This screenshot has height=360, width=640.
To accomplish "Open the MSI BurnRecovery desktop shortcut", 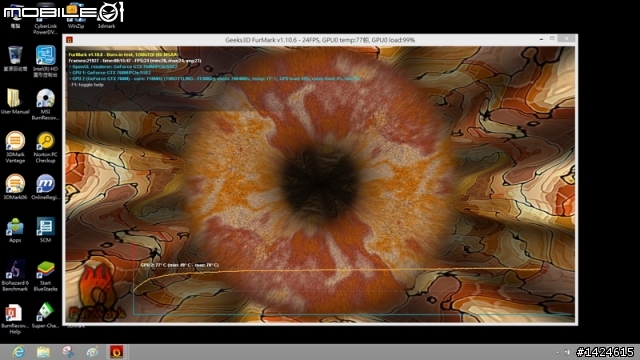I will [x=45, y=104].
